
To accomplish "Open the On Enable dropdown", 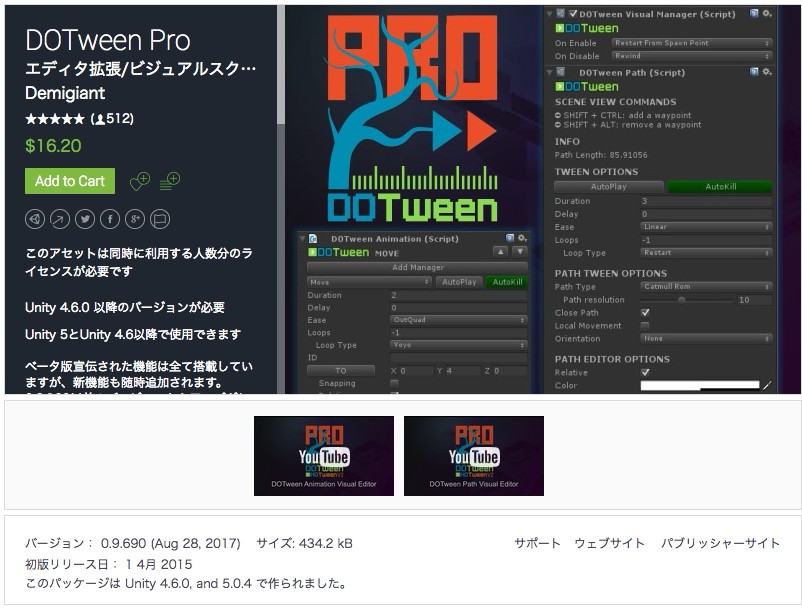I will [x=693, y=43].
